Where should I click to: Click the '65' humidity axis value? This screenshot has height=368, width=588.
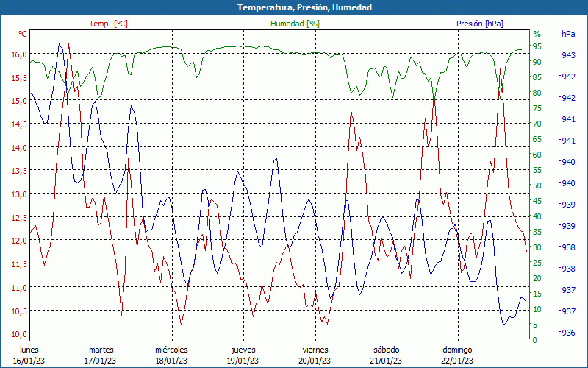537,139
